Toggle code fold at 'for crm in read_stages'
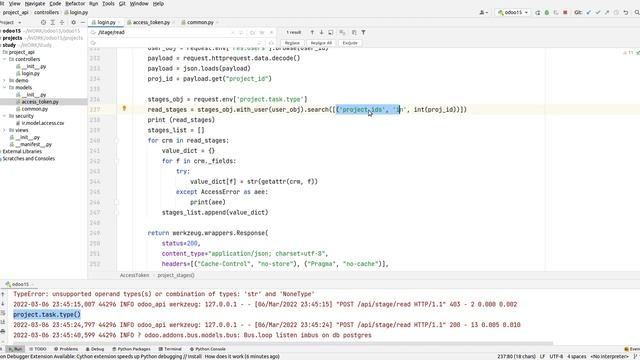 click(116, 140)
